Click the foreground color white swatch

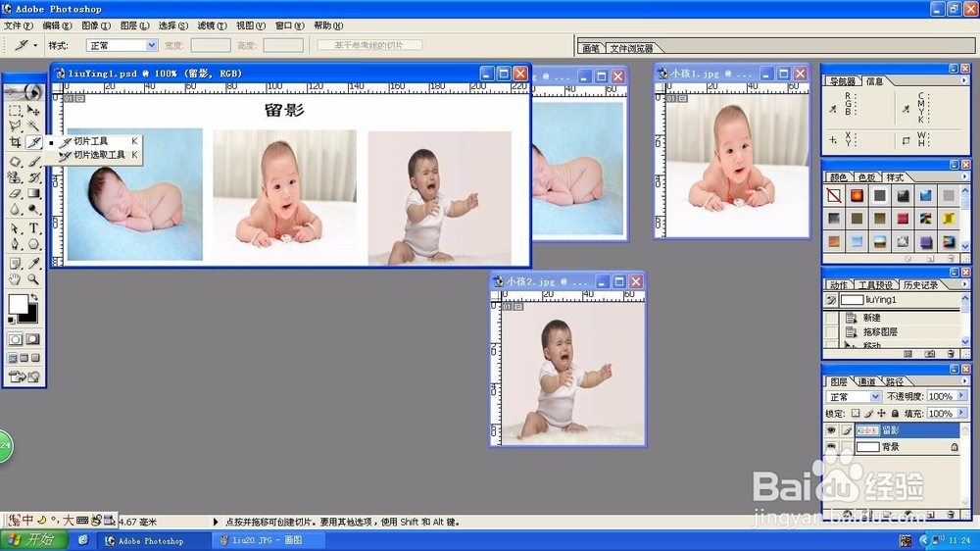pos(17,303)
